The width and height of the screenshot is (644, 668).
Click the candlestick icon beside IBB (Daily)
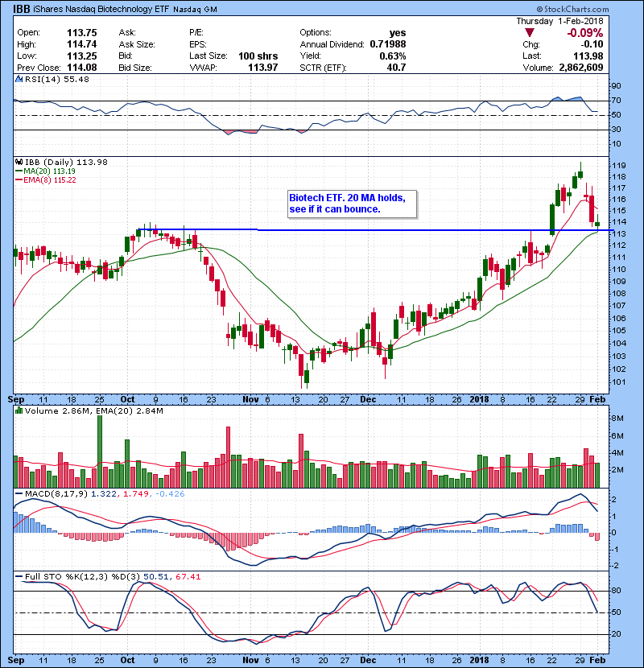19,162
